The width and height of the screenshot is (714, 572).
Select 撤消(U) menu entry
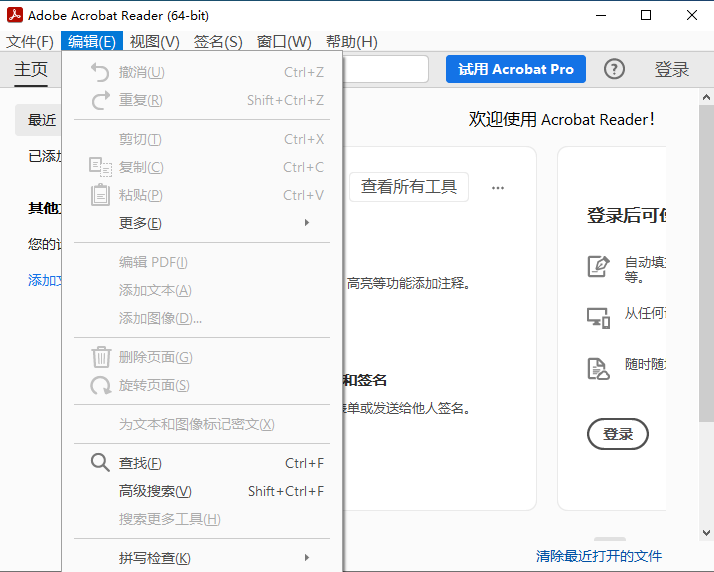point(202,72)
